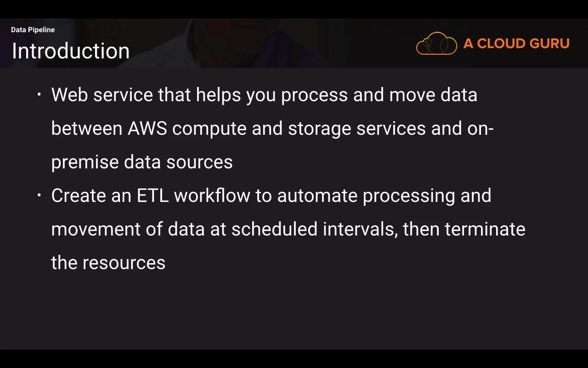Click the word 'workflow' on the slide
This screenshot has height=368, width=588.
[212, 195]
